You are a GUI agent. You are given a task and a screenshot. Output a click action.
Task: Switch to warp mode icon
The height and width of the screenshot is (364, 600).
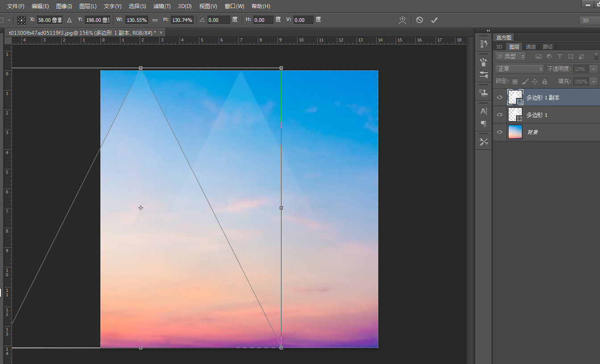point(402,20)
